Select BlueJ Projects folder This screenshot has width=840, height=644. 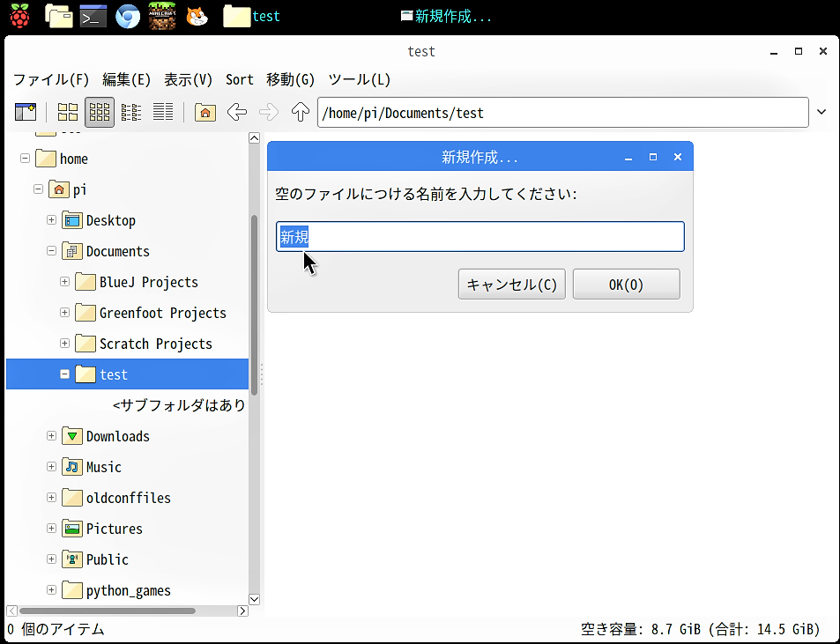(x=137, y=282)
